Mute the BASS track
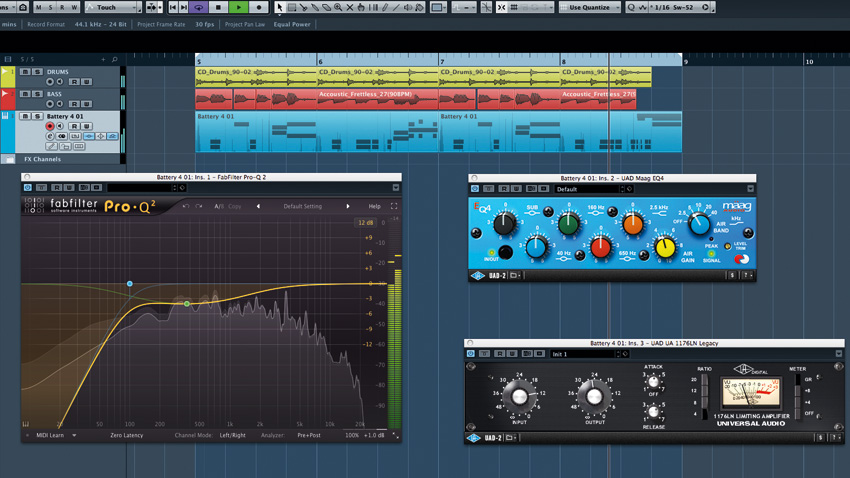850x478 pixels. tap(25, 94)
